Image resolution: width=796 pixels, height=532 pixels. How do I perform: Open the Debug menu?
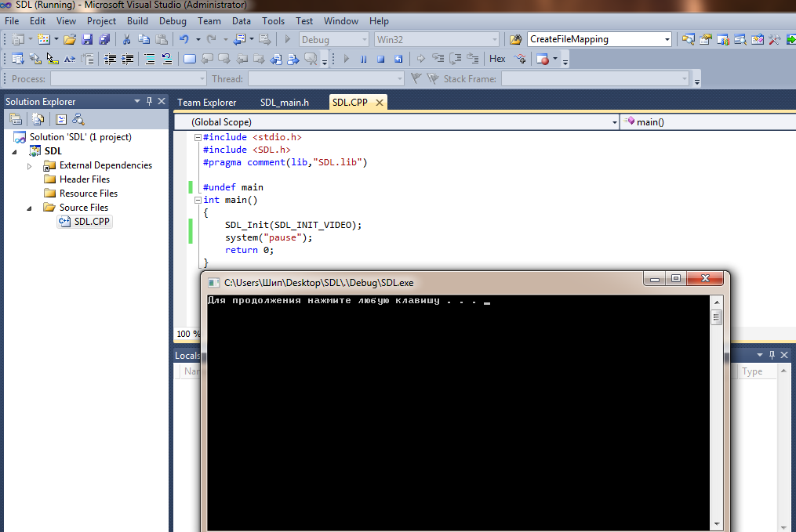pyautogui.click(x=173, y=21)
